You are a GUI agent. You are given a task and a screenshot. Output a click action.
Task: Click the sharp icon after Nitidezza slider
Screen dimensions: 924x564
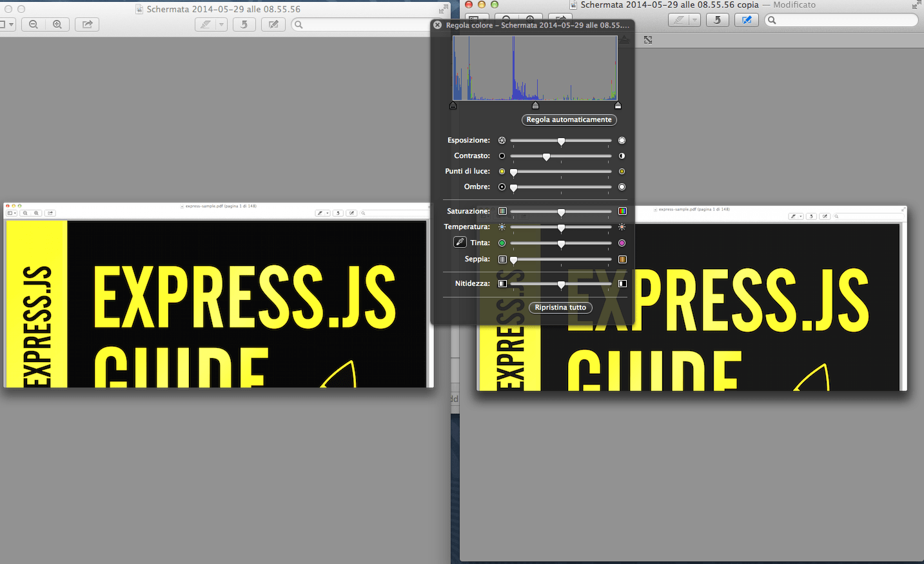click(622, 283)
